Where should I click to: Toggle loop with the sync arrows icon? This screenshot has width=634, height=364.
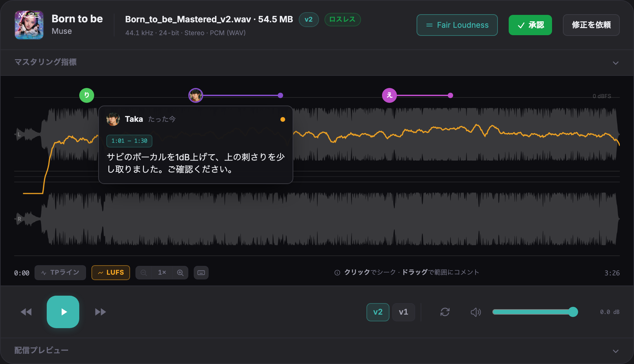pyautogui.click(x=445, y=312)
